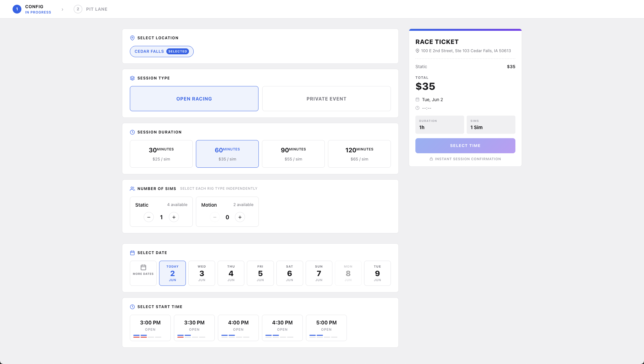Viewport: 644px width, 364px height.
Task: Click the layers icon beside Session Type
Action: point(132,78)
